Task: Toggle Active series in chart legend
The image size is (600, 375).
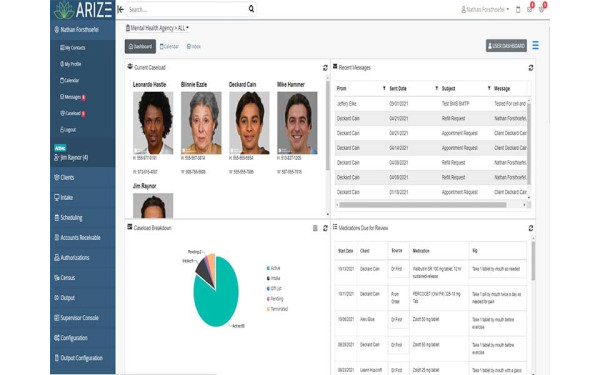Action: click(x=274, y=268)
